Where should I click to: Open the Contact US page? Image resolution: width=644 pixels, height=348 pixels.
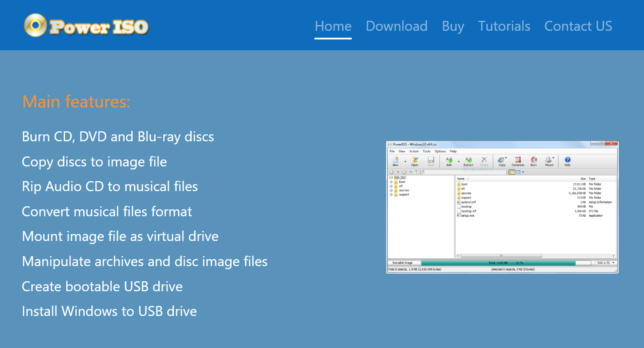(578, 26)
